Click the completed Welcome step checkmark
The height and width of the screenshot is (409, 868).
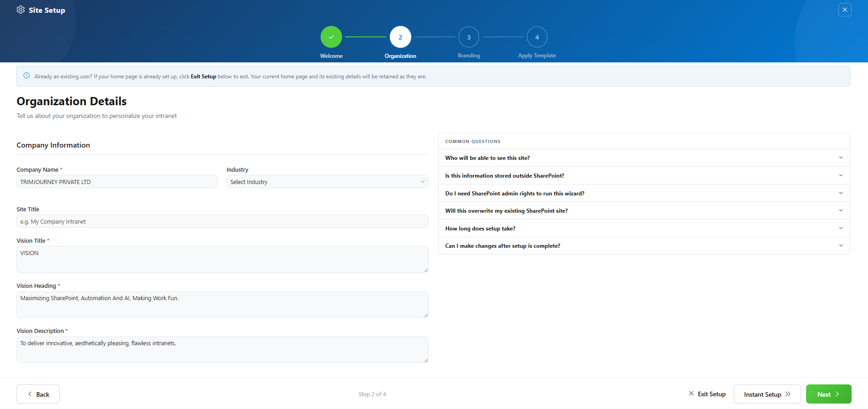pyautogui.click(x=331, y=37)
